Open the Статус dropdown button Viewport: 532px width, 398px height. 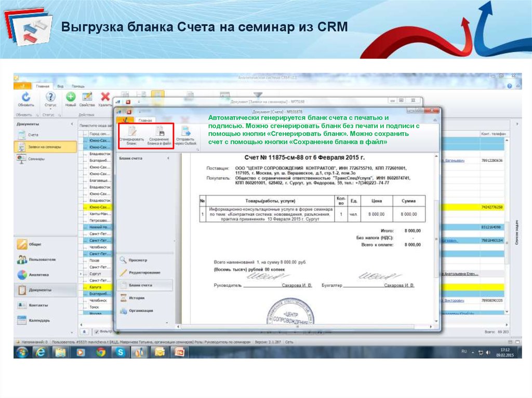(x=50, y=99)
